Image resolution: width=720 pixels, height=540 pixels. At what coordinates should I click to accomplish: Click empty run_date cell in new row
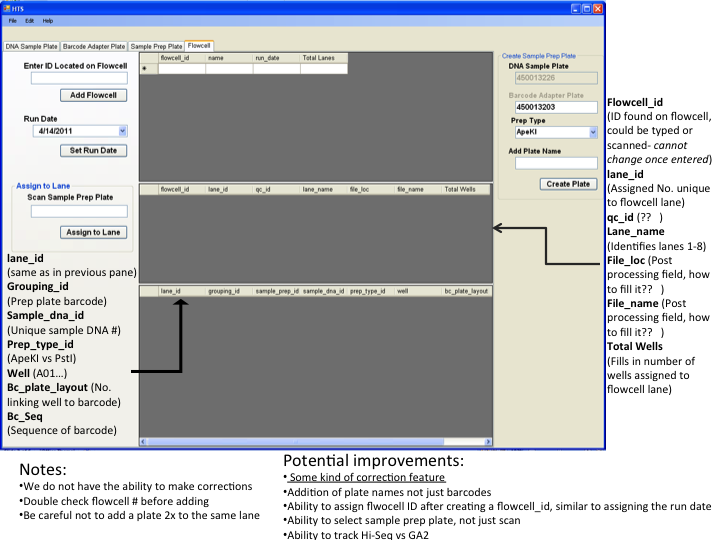point(276,68)
